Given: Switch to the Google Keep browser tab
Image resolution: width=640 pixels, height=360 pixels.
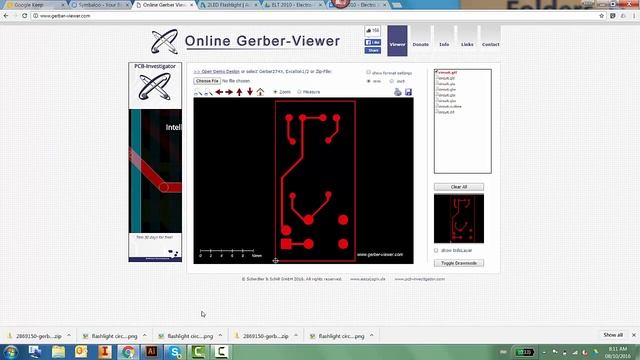Looking at the screenshot, I should coord(36,5).
